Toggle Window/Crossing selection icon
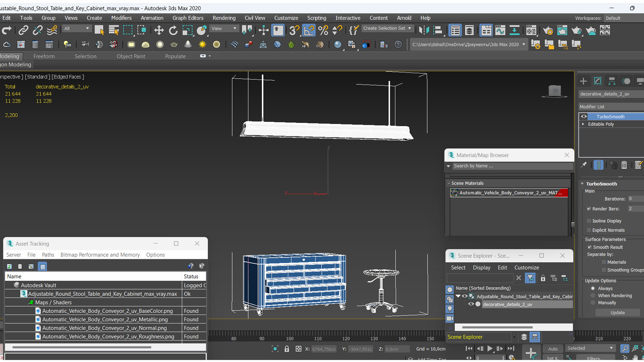 [142, 31]
